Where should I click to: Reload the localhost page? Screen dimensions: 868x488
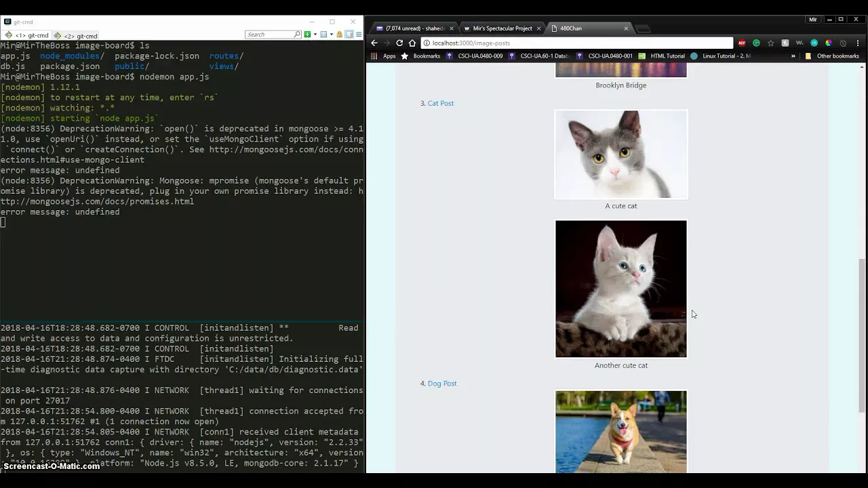[x=399, y=43]
